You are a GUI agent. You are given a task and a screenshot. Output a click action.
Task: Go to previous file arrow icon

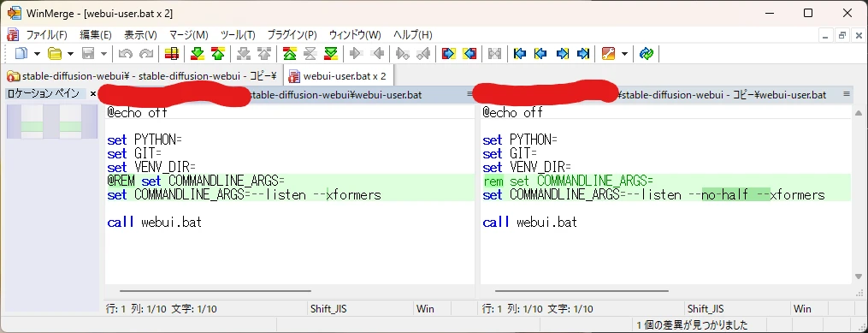(x=540, y=54)
